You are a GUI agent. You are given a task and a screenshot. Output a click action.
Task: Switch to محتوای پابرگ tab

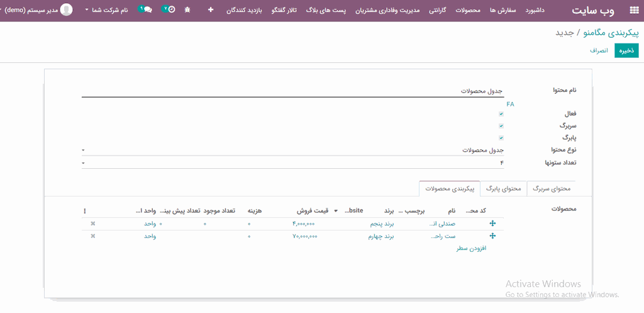coord(503,188)
